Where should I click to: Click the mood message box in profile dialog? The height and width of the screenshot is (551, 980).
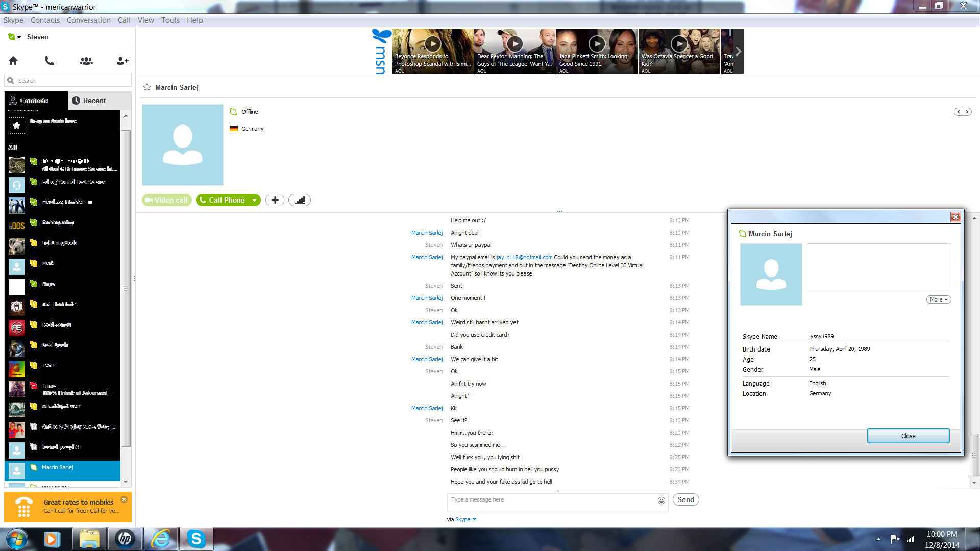879,267
